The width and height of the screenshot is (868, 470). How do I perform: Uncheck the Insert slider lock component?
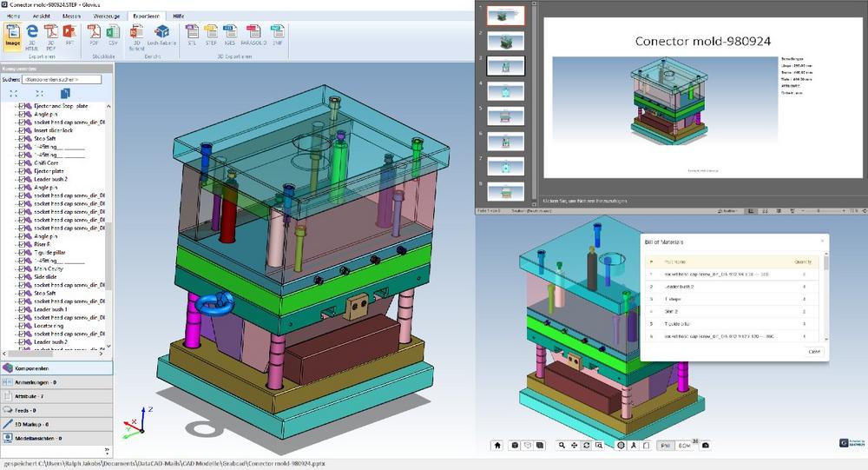click(x=23, y=130)
